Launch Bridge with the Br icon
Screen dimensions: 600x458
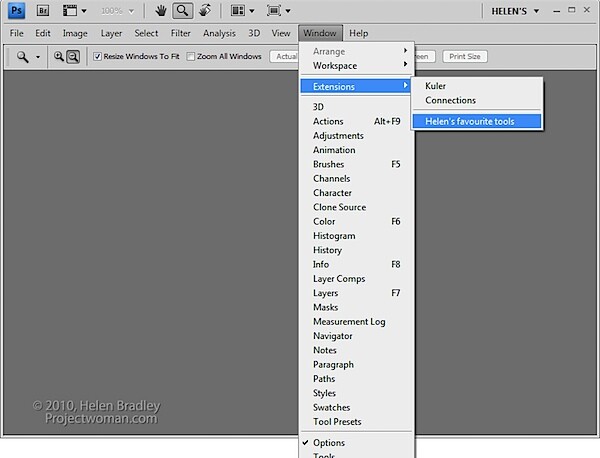43,11
